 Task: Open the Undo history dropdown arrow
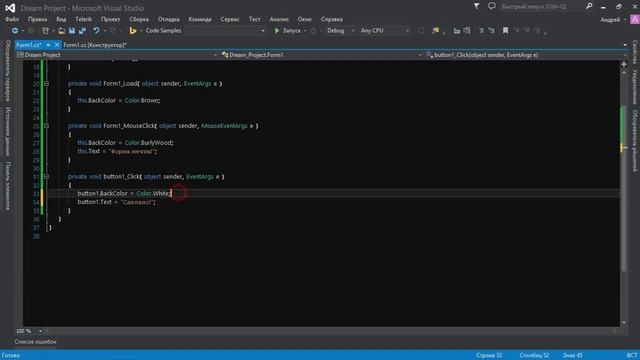click(104, 31)
